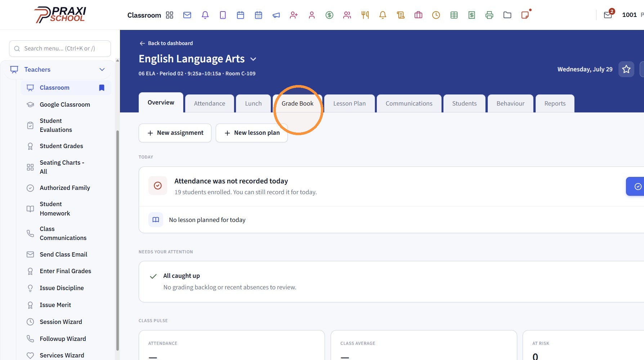Click the purple bell icon in toolbar
644x360 pixels.
pos(205,15)
